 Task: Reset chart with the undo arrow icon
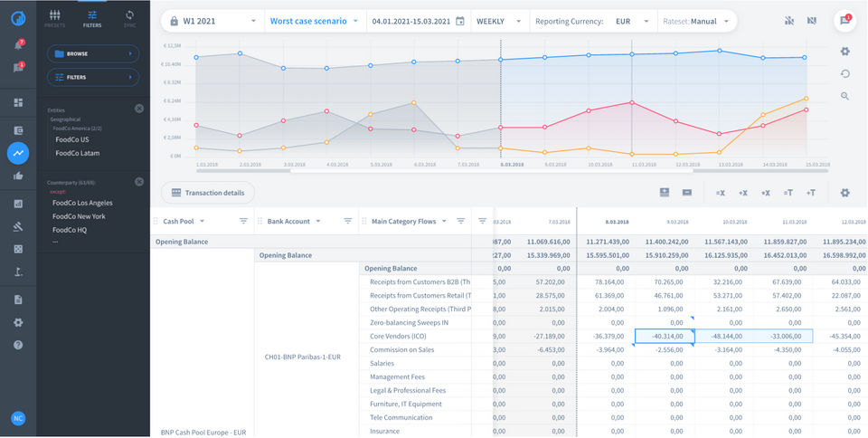point(844,73)
